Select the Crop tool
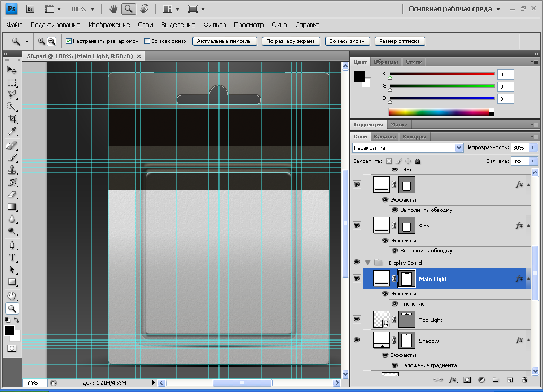This screenshot has height=392, width=543. click(x=12, y=119)
